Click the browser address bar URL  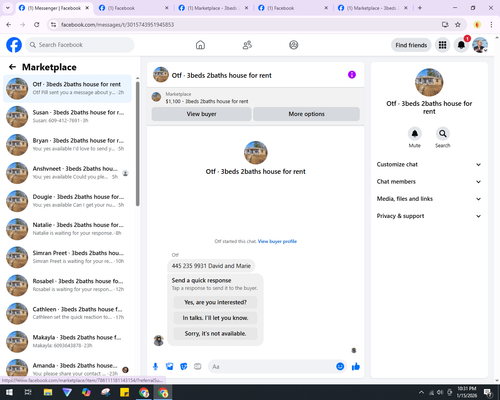click(118, 24)
